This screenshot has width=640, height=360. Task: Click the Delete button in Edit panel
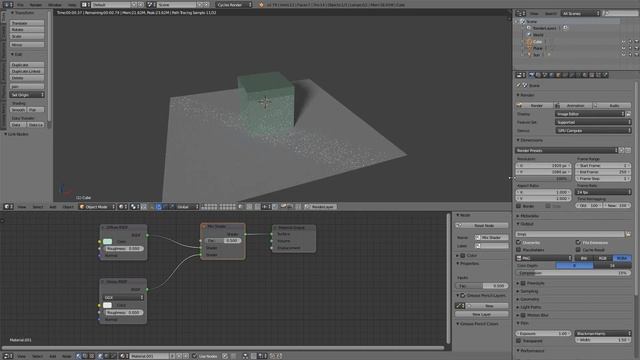coord(27,78)
